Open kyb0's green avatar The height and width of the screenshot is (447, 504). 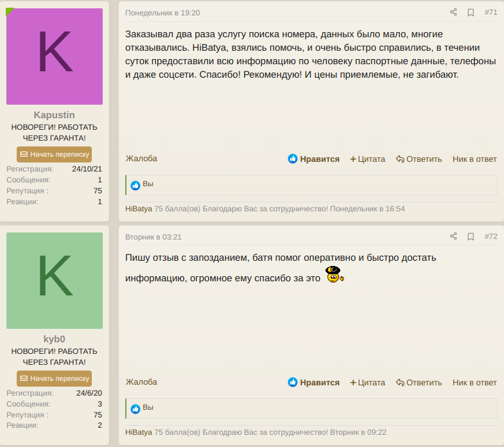55,281
